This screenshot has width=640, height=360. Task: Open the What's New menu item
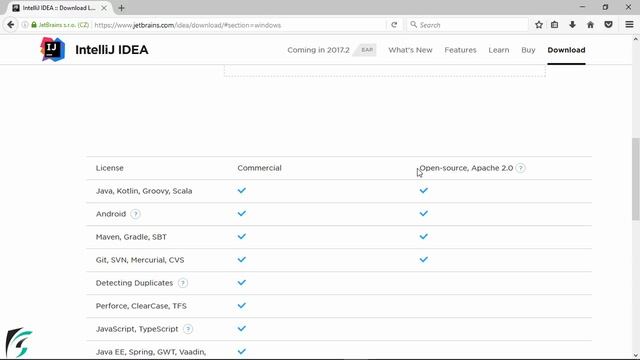coord(410,50)
